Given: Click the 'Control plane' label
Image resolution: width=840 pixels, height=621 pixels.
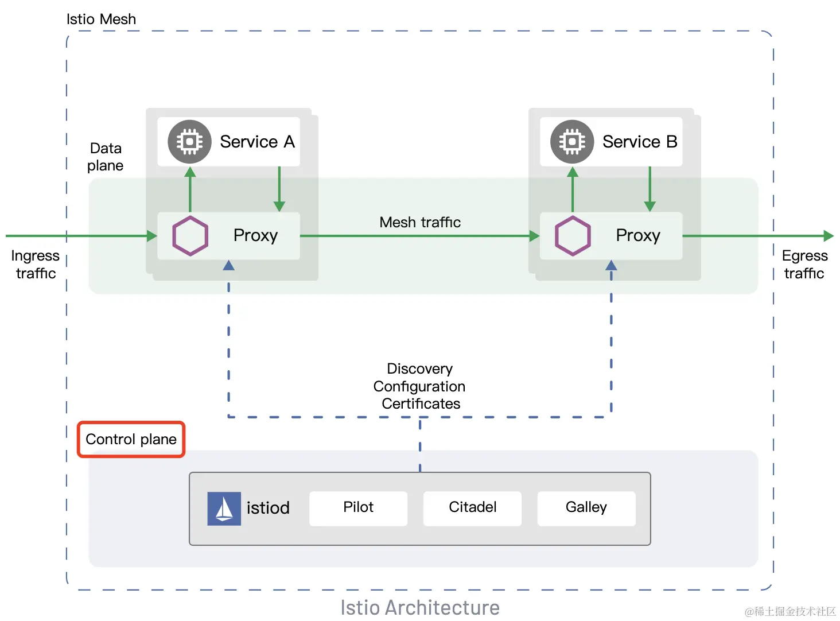Looking at the screenshot, I should (x=131, y=439).
